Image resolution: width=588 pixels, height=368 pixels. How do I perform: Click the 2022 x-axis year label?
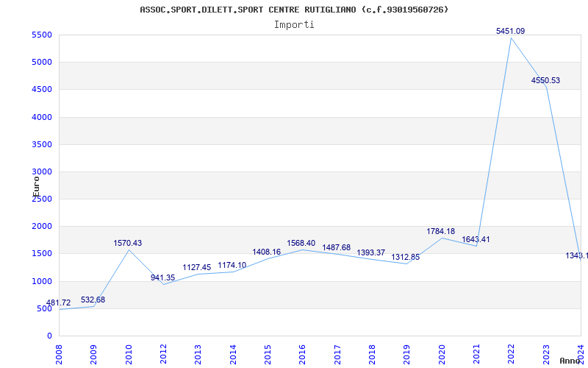click(x=511, y=355)
